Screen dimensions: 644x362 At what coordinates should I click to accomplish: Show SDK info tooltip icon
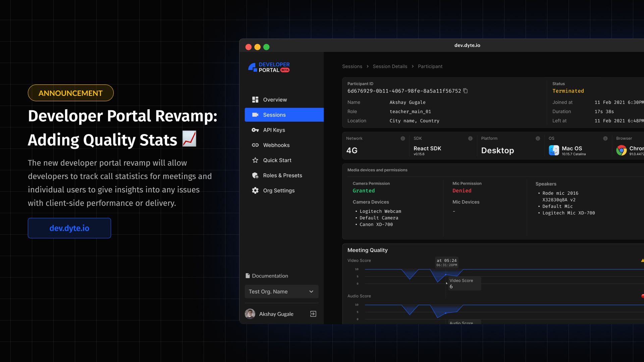tap(470, 138)
